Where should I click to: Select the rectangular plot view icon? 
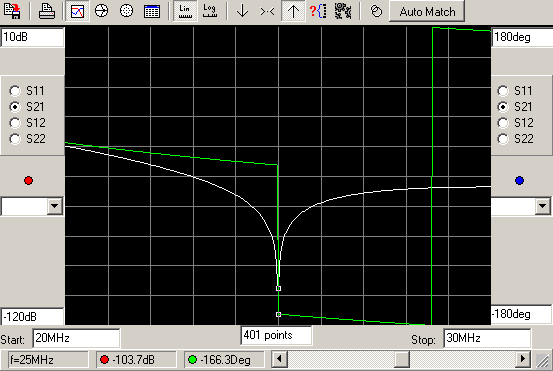pos(77,11)
